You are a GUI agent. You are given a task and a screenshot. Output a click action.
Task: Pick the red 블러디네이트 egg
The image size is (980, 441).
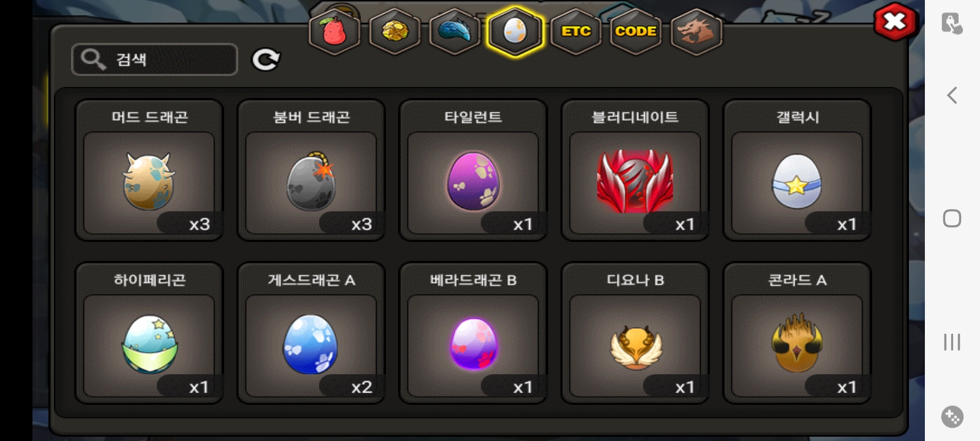(635, 170)
